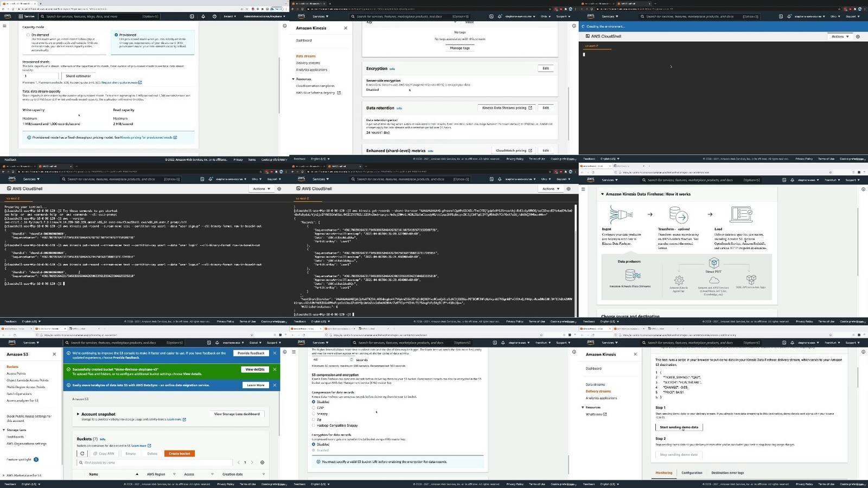The width and height of the screenshot is (868, 488).
Task: Open the hamburger menu on the Capacity mode page
Action: point(4,26)
